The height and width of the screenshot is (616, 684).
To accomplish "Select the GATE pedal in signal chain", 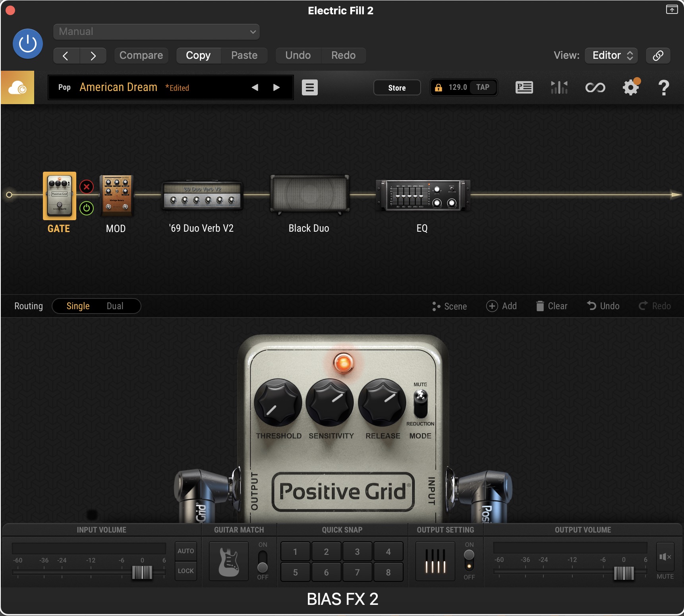I will (x=60, y=196).
